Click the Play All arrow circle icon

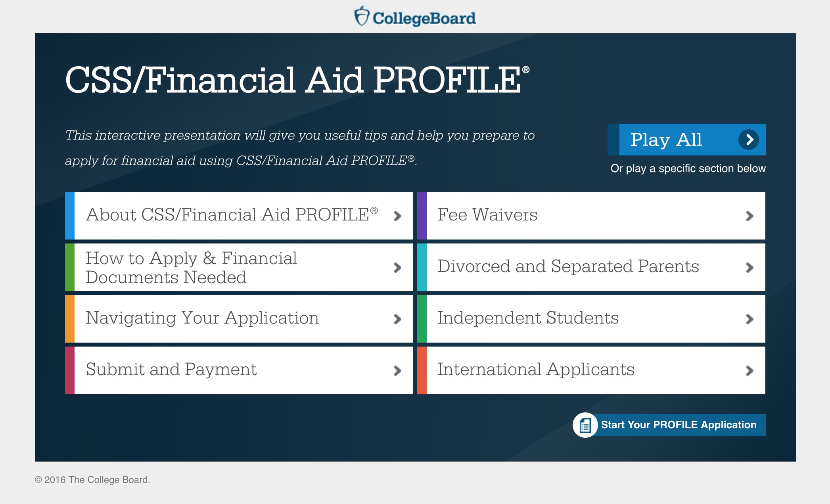(x=748, y=140)
